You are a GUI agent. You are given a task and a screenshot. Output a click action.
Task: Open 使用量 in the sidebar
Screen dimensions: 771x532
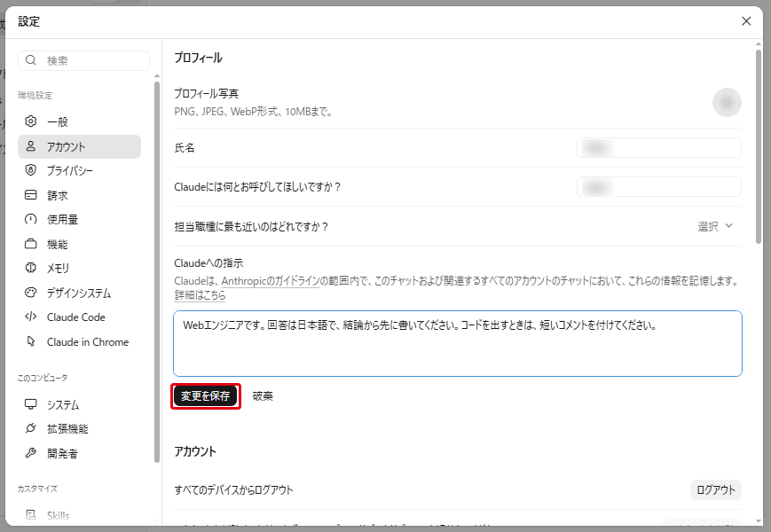click(79, 219)
